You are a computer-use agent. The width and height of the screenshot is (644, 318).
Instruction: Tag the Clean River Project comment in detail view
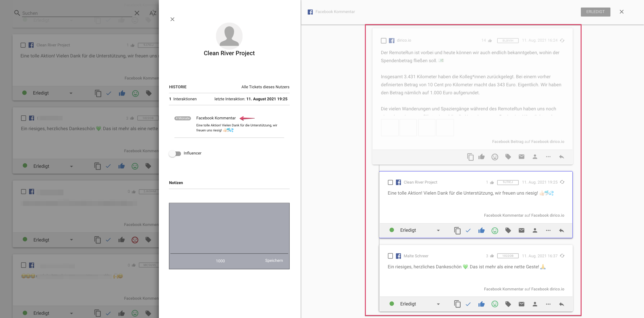coord(508,230)
